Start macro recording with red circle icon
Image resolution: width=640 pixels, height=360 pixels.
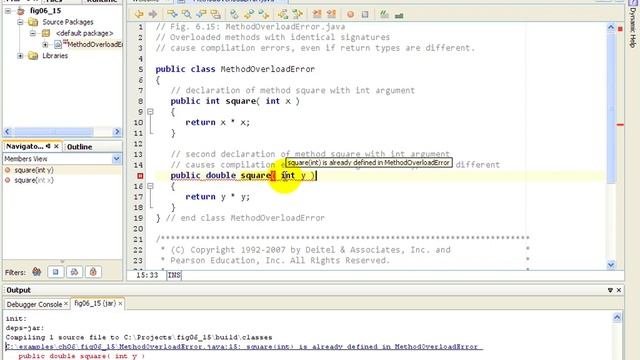click(x=350, y=14)
